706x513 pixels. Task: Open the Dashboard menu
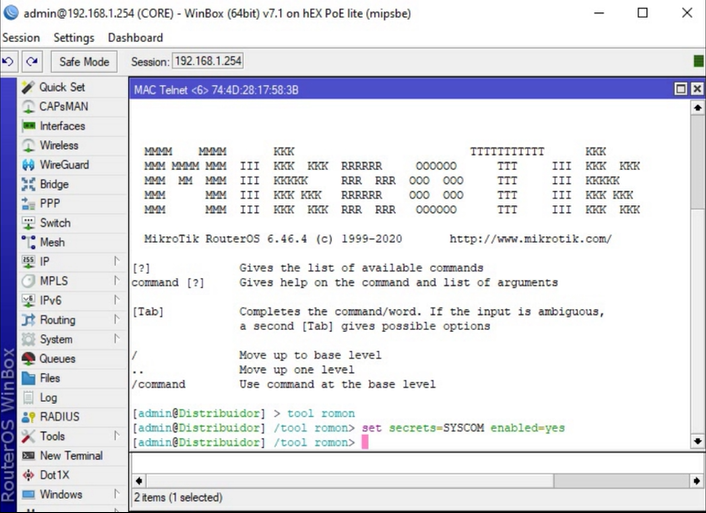pyautogui.click(x=135, y=37)
